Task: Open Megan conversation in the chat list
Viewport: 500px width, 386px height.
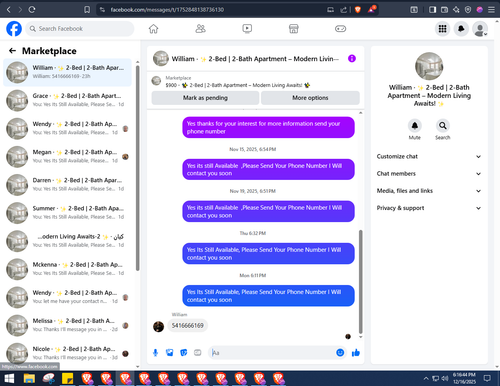Action: (x=67, y=157)
